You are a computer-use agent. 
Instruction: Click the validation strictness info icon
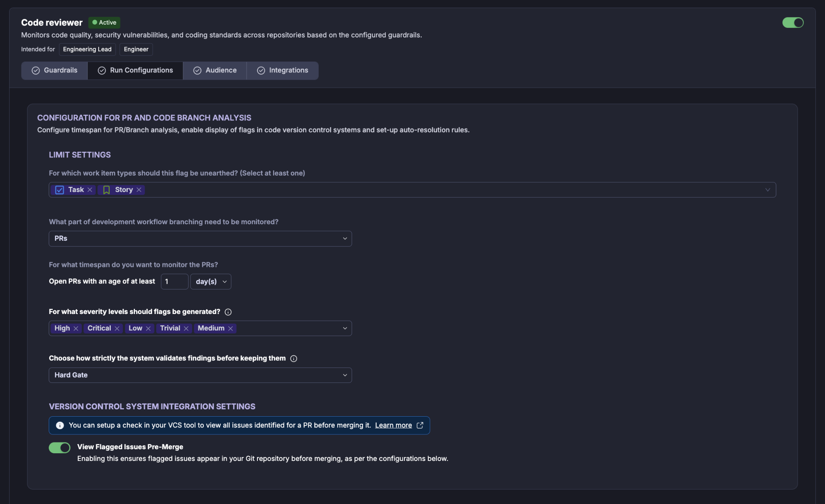pos(294,359)
